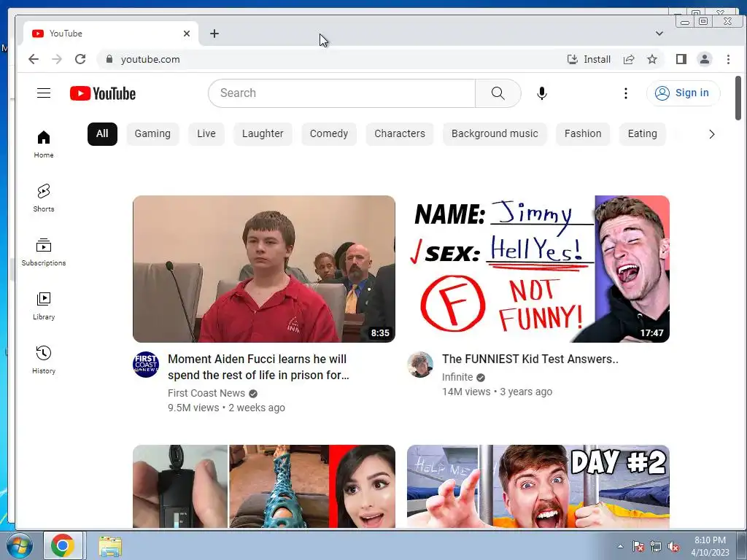Viewport: 747px width, 560px height.
Task: Open 'Moment Aiden Fucci learns' video title
Action: click(258, 367)
